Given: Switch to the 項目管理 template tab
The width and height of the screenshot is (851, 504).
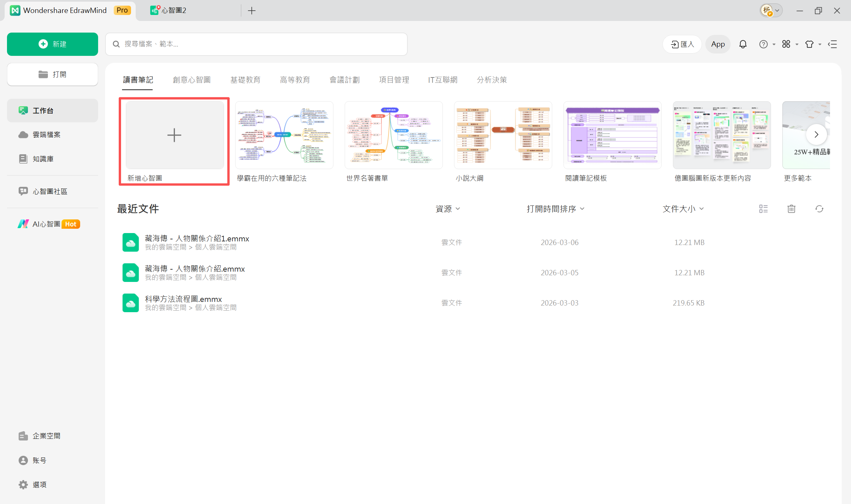Looking at the screenshot, I should 394,80.
